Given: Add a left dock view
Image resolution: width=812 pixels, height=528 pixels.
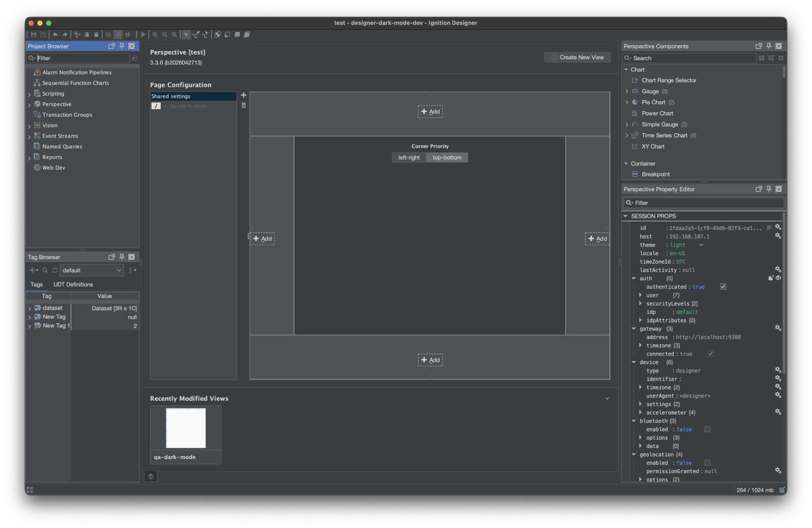Looking at the screenshot, I should (x=262, y=238).
